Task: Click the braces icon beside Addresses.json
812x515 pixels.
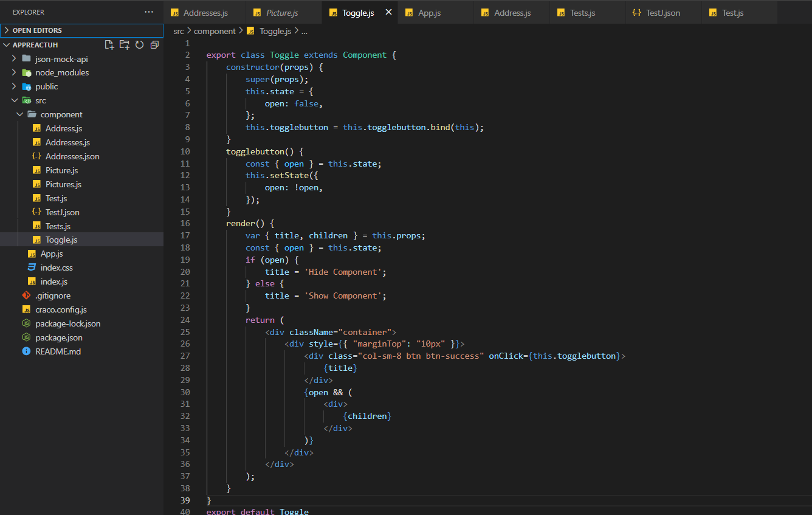Action: pos(36,156)
